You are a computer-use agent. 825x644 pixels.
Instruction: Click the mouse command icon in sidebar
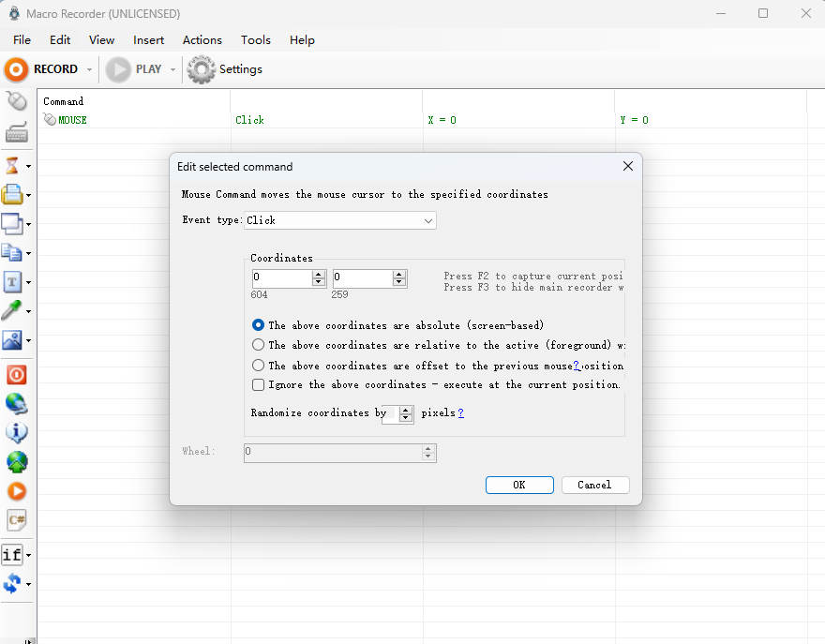(16, 101)
